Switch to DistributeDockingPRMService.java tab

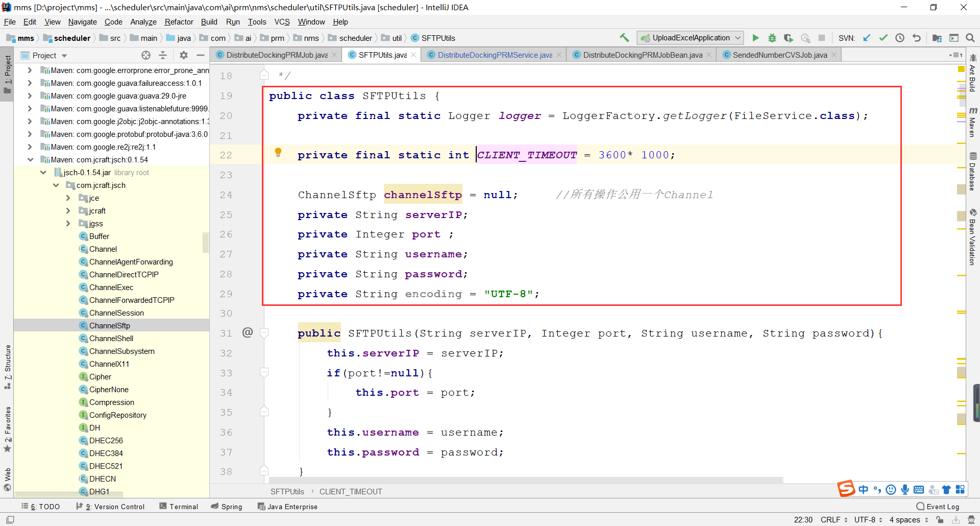[494, 55]
